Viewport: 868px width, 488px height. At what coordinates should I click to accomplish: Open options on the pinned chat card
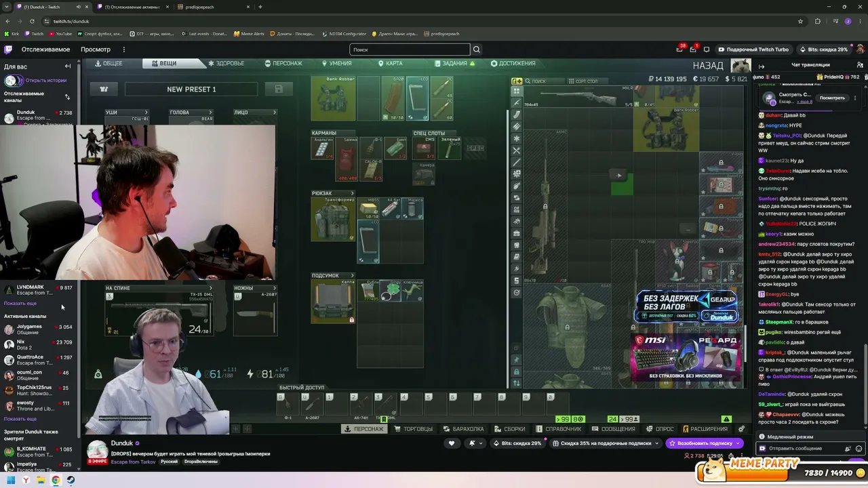pyautogui.click(x=855, y=98)
